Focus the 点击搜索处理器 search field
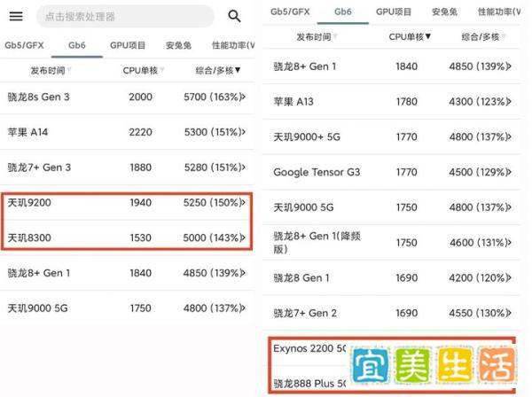The image size is (532, 397). click(x=125, y=16)
